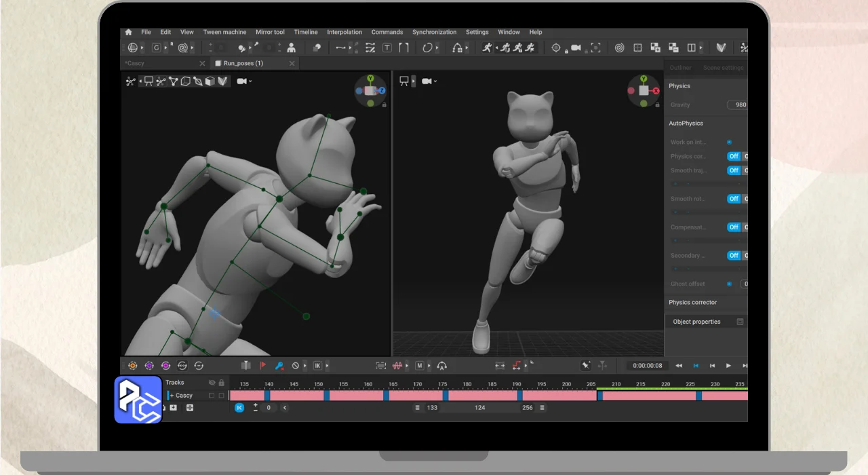
Task: Click the spiral icon in top toolbar
Action: 619,48
